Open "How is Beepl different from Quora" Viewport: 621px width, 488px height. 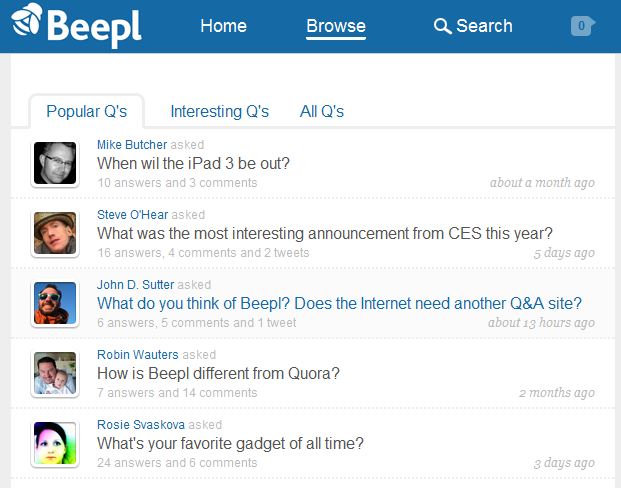pos(218,373)
